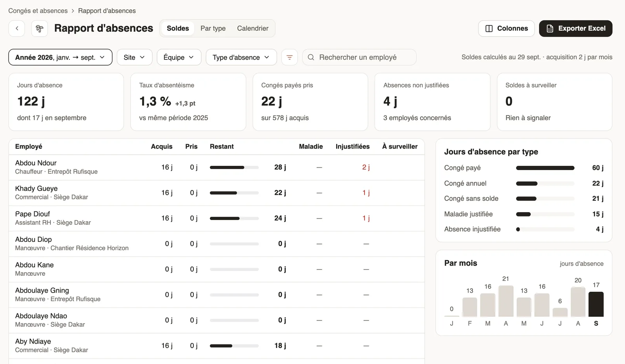Click the À surveiller column header
Viewport: 625px width, 364px height.
400,147
